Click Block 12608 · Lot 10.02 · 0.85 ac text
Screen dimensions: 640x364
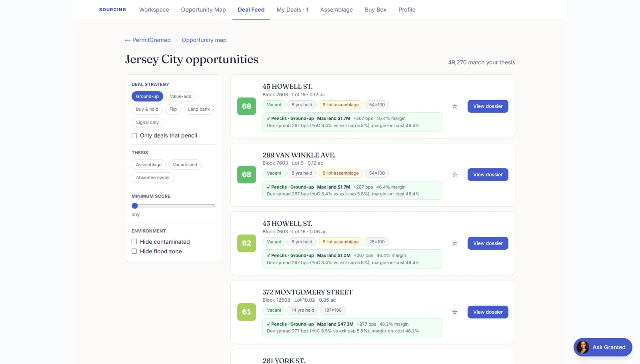point(299,300)
